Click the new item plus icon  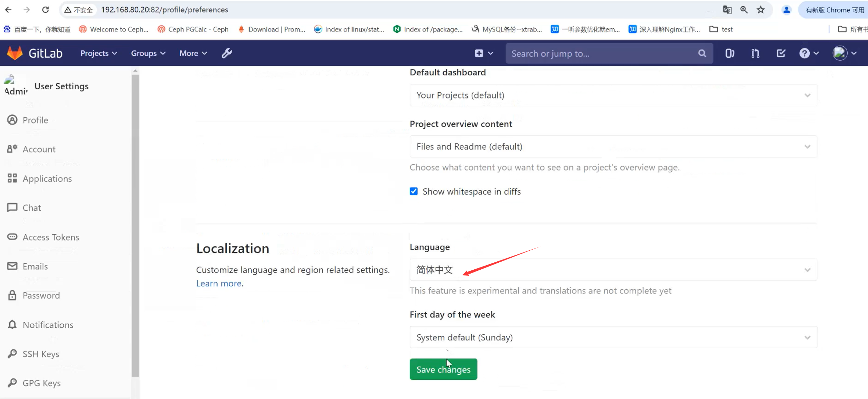point(479,53)
